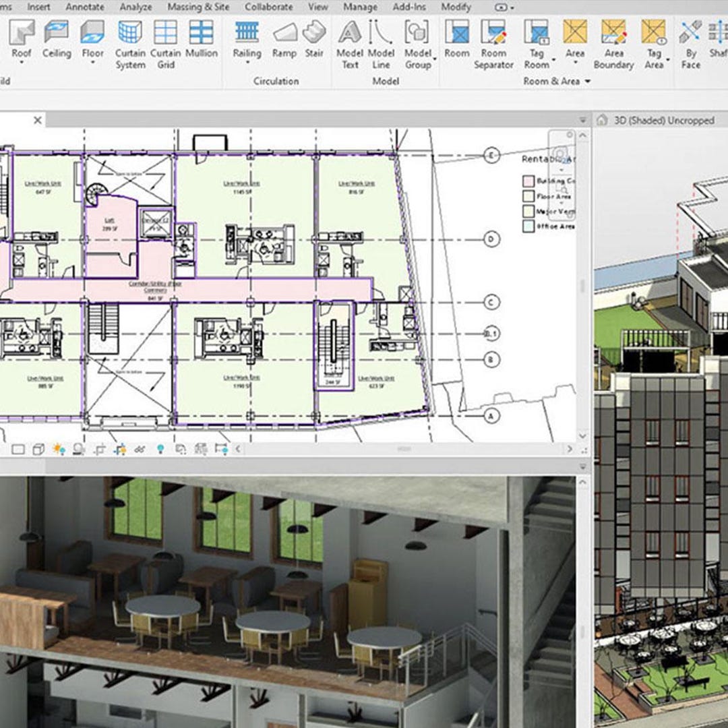The height and width of the screenshot is (728, 728).
Task: Toggle Shadows in view control bar
Action: point(79,449)
